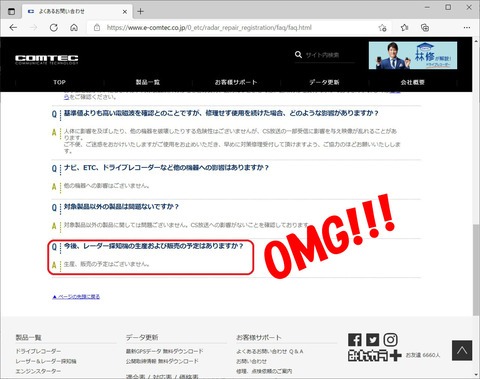Screen dimensions: 480x379
Task: Open the Twitter icon in footer
Action: tap(373, 340)
